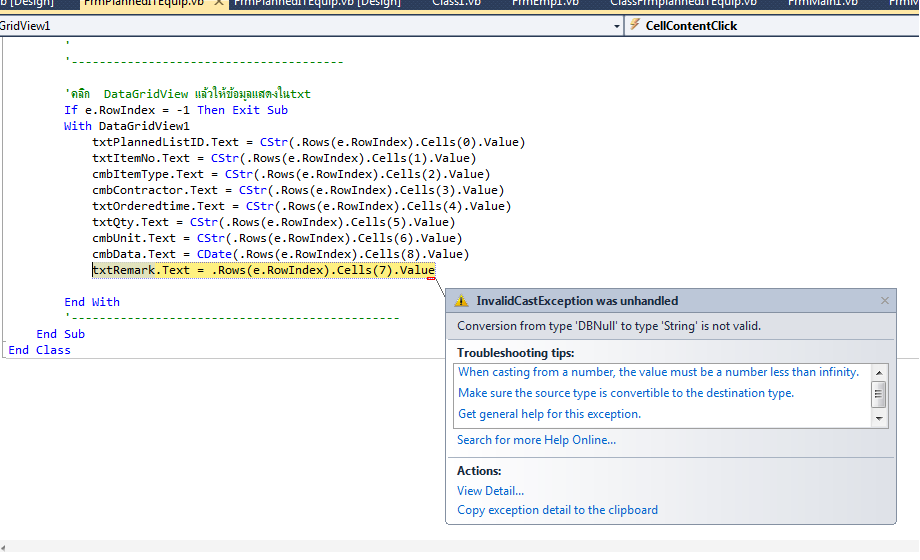Open tip about casting from a number

tap(658, 372)
